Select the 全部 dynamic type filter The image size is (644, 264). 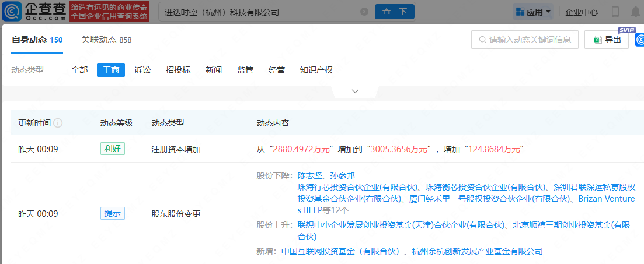[x=79, y=70]
